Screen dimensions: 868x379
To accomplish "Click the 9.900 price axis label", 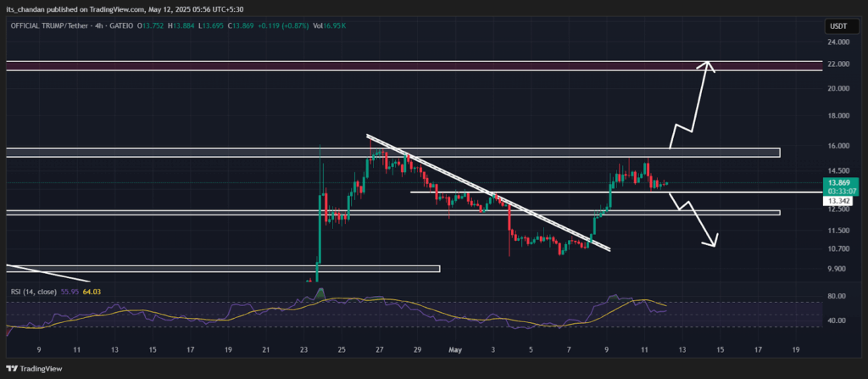I will click(x=838, y=269).
